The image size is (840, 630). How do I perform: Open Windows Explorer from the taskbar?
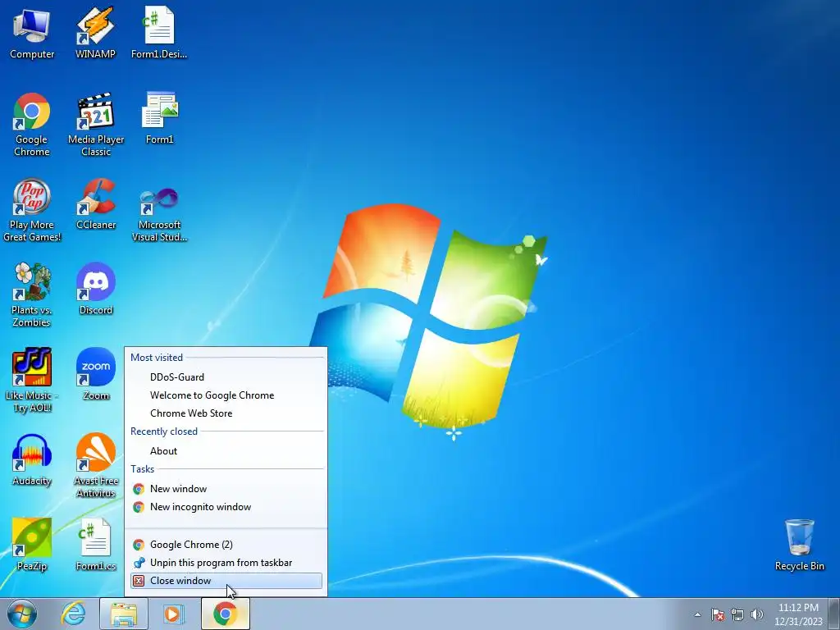point(124,614)
